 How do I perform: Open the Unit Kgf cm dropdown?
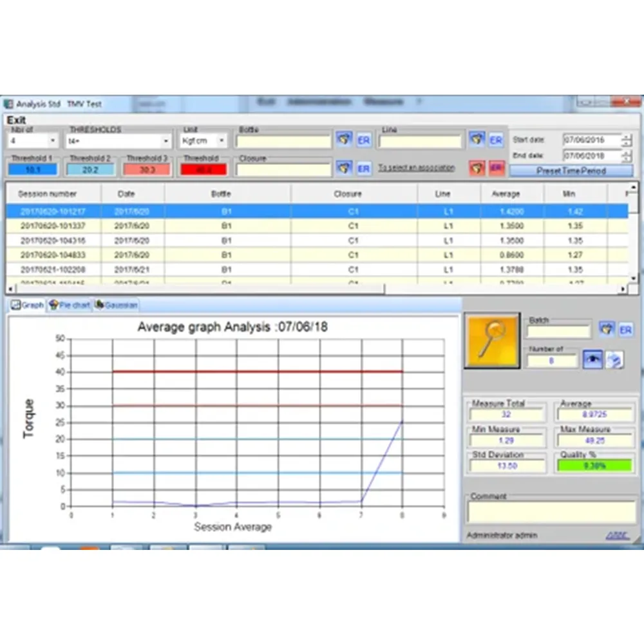pos(222,140)
